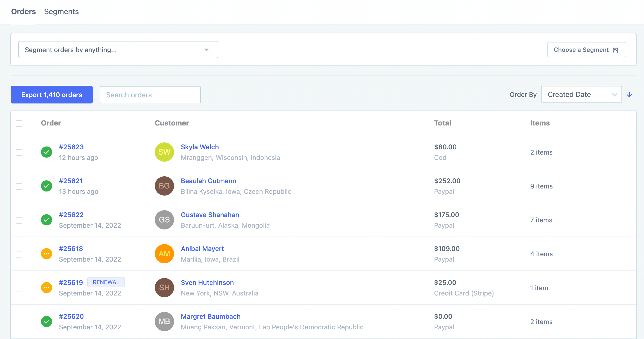Check the box for order #25621

tap(19, 186)
